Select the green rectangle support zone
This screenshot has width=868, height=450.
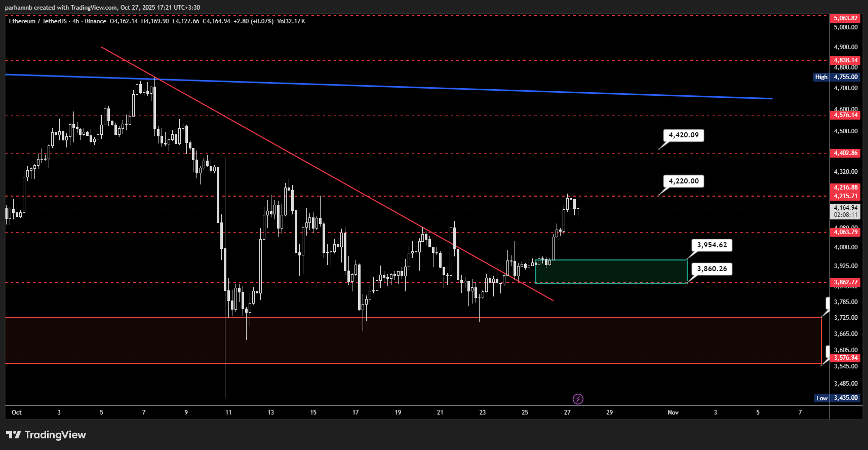[x=611, y=272]
